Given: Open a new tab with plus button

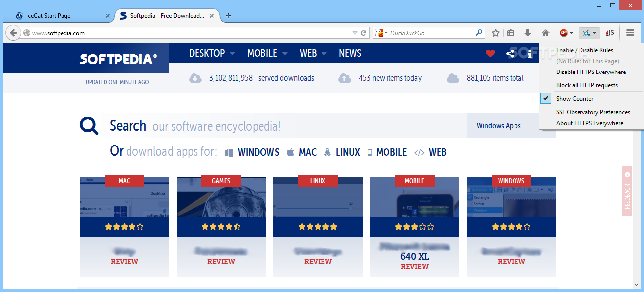Looking at the screenshot, I should point(228,16).
